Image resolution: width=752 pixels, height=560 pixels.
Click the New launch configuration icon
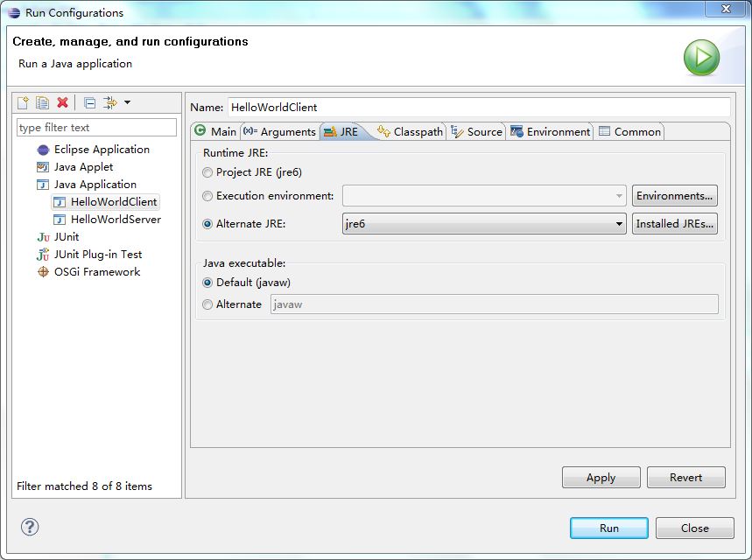24,103
